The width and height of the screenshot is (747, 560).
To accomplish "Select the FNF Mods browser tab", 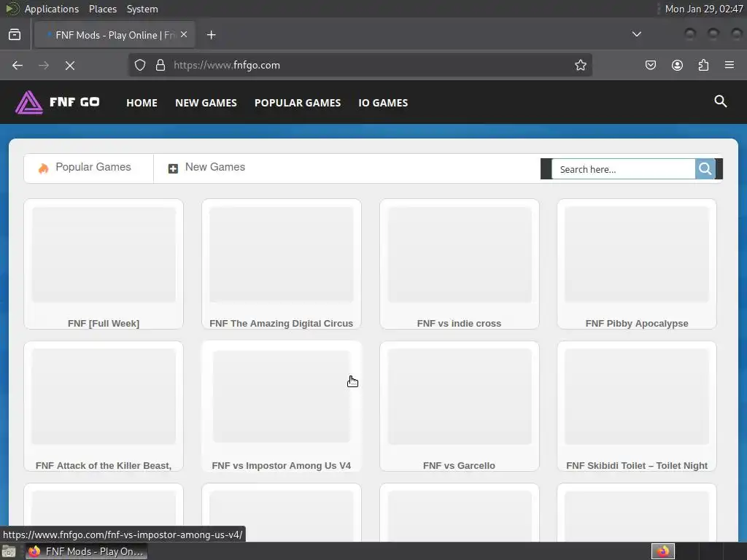I will (115, 35).
